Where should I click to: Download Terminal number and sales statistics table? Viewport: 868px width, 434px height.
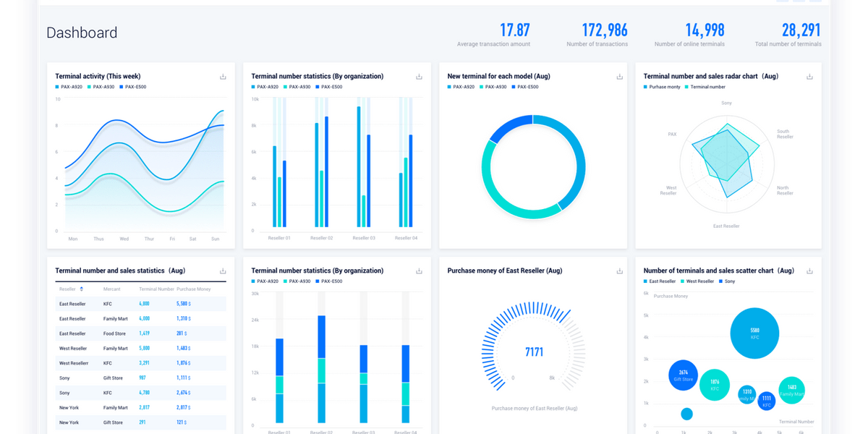[223, 271]
